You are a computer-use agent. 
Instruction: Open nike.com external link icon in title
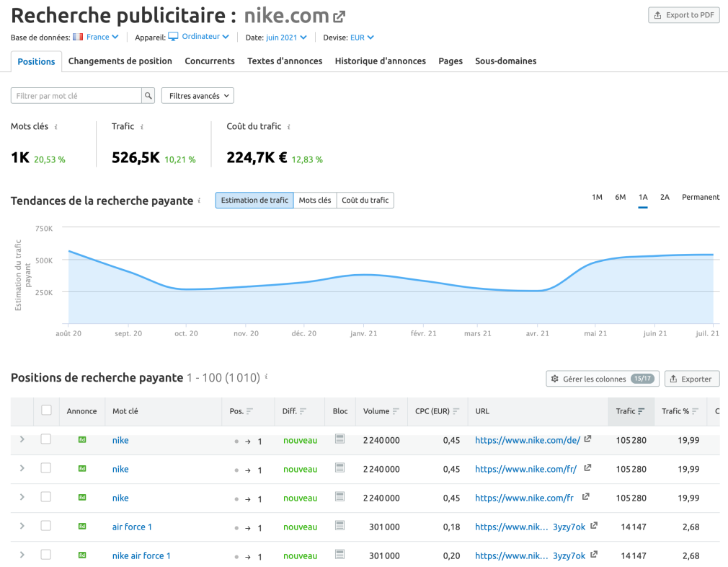[339, 17]
